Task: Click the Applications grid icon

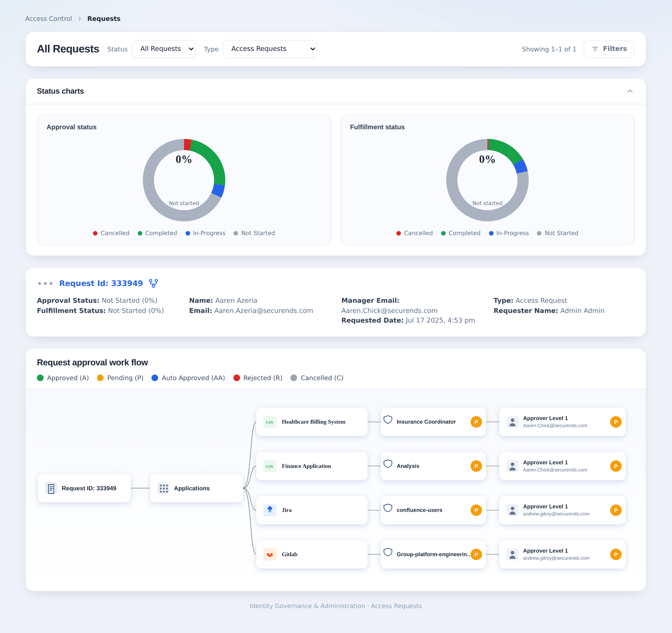Action: pyautogui.click(x=164, y=488)
